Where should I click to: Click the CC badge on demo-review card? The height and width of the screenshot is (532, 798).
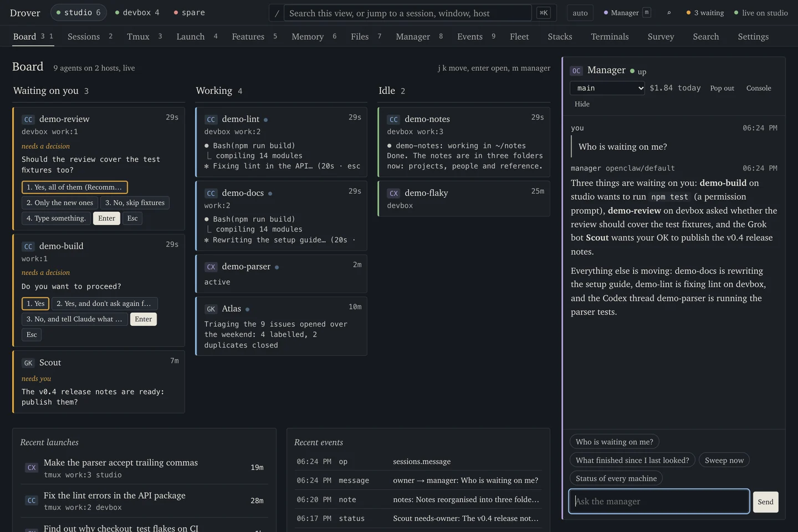click(28, 119)
